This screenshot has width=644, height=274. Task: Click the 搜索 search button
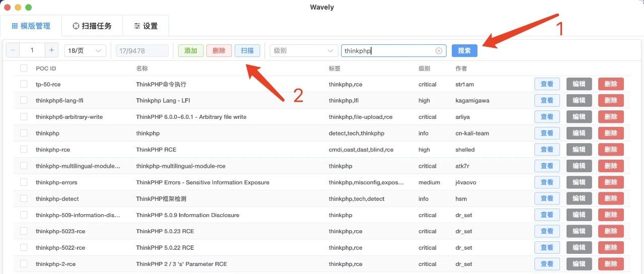(464, 51)
